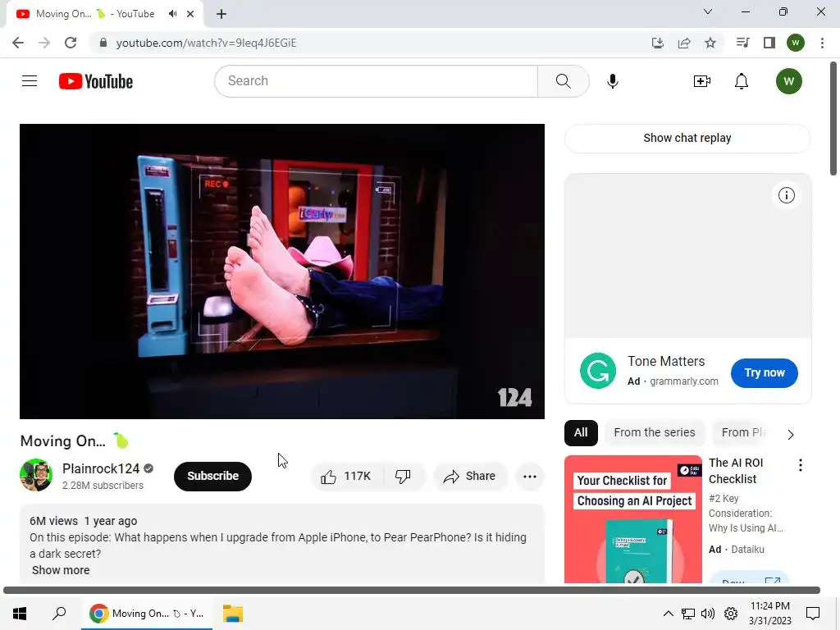Viewport: 840px width, 630px height.
Task: Open Windows notification center
Action: point(813,614)
